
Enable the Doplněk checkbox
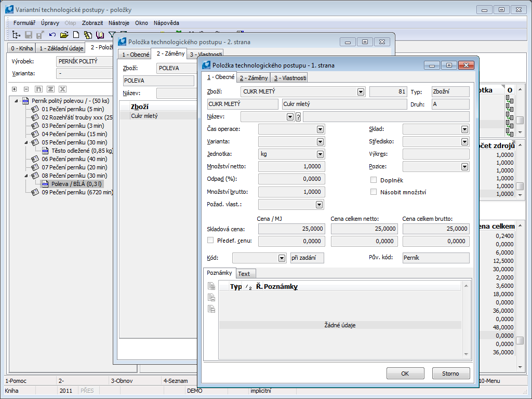pyautogui.click(x=374, y=180)
